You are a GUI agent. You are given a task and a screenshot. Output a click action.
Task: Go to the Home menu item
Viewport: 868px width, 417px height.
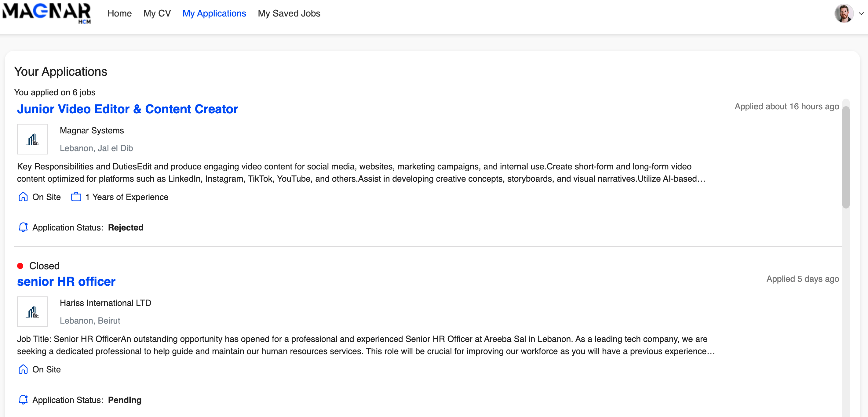(x=119, y=13)
